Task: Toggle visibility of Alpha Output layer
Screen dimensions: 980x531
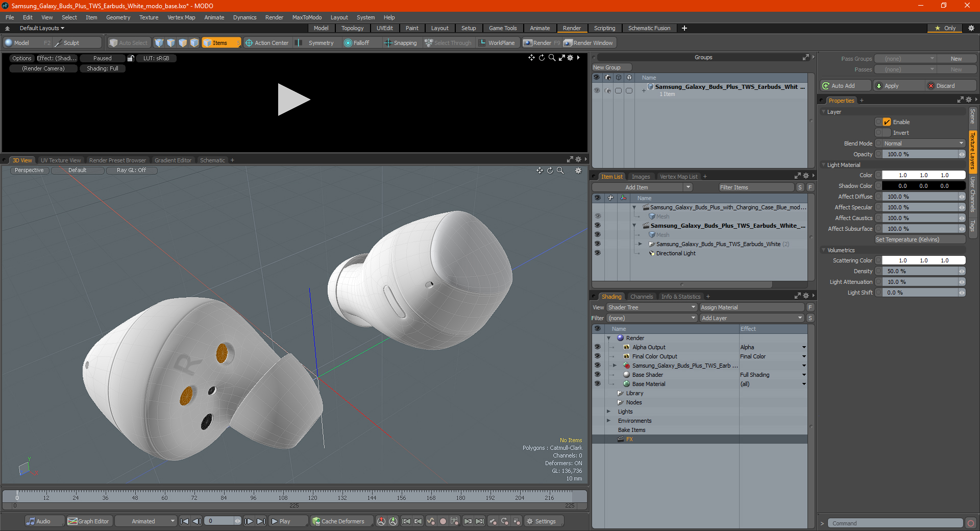Action: pyautogui.click(x=597, y=347)
